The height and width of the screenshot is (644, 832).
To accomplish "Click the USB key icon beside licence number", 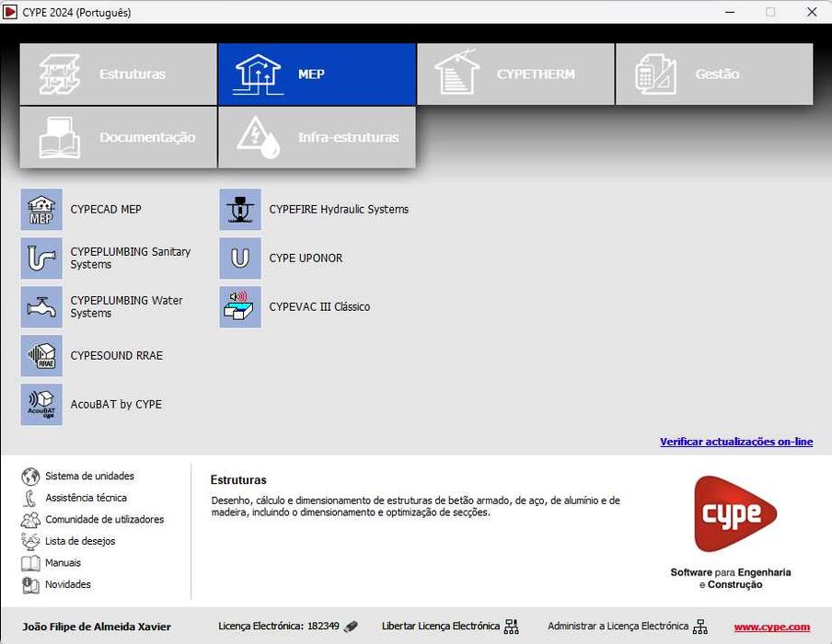I will pyautogui.click(x=351, y=627).
